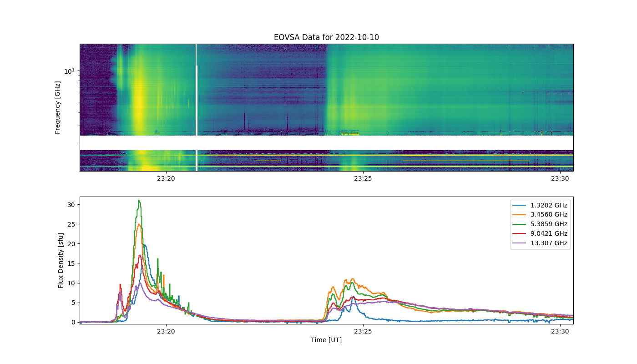Click the 1.3202 GHz legend entry

pos(541,205)
